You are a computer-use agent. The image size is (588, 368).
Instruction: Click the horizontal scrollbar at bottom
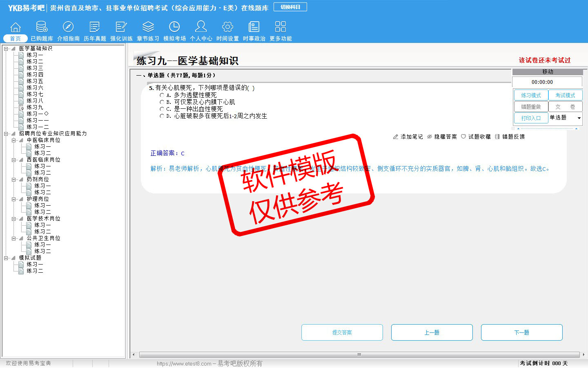point(359,355)
